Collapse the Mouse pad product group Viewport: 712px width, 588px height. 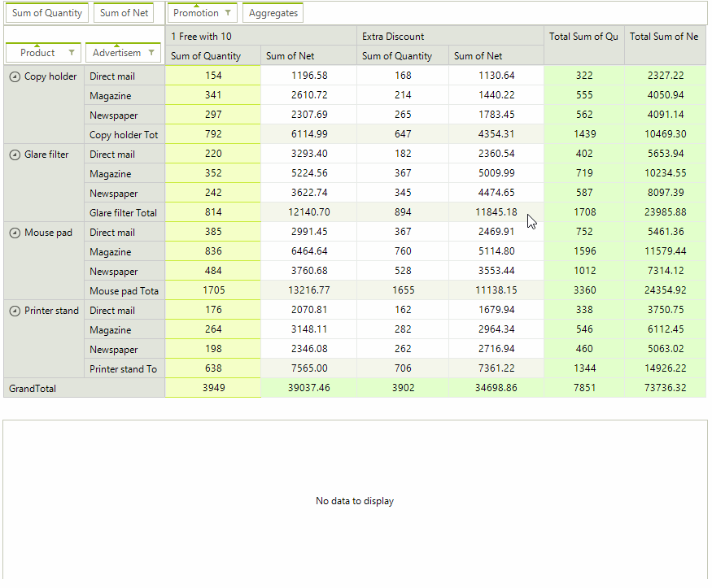click(15, 233)
